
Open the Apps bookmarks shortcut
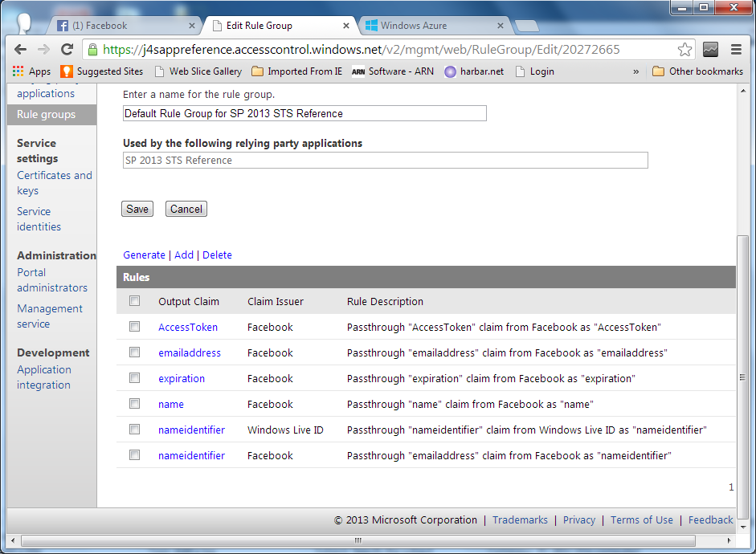point(31,71)
